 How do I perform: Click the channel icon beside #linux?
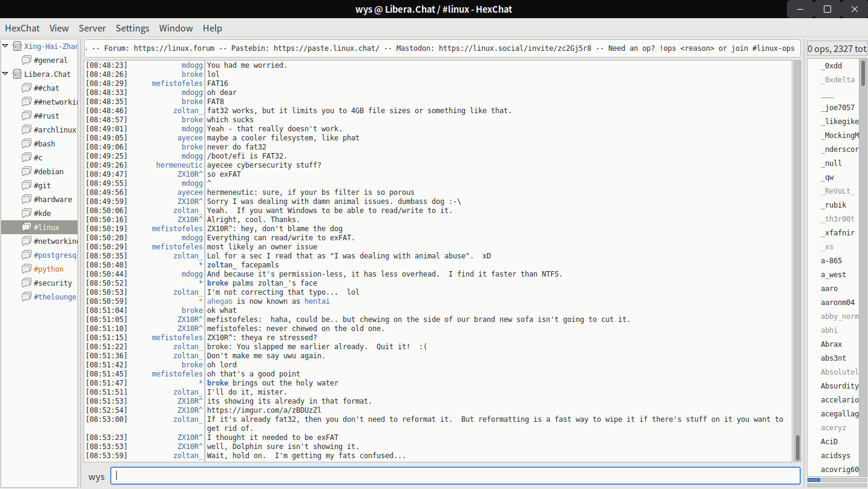(26, 227)
